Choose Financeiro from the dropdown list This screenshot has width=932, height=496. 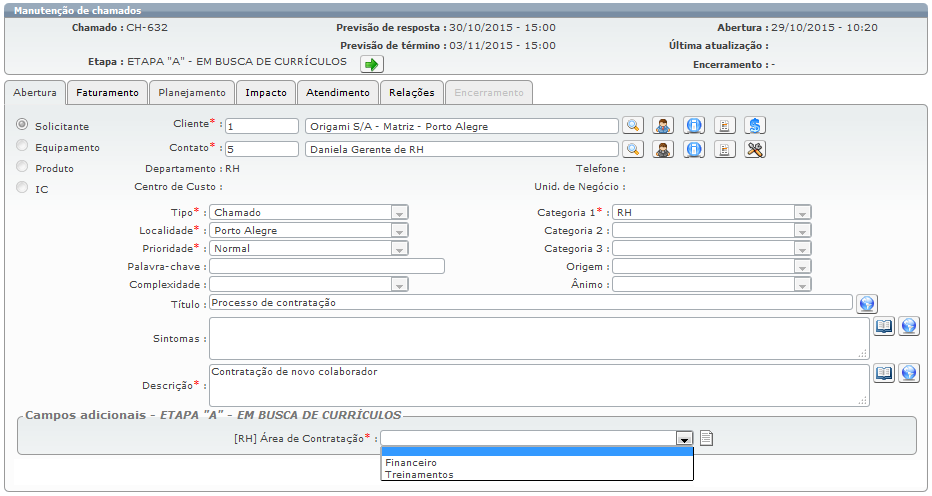coord(411,463)
